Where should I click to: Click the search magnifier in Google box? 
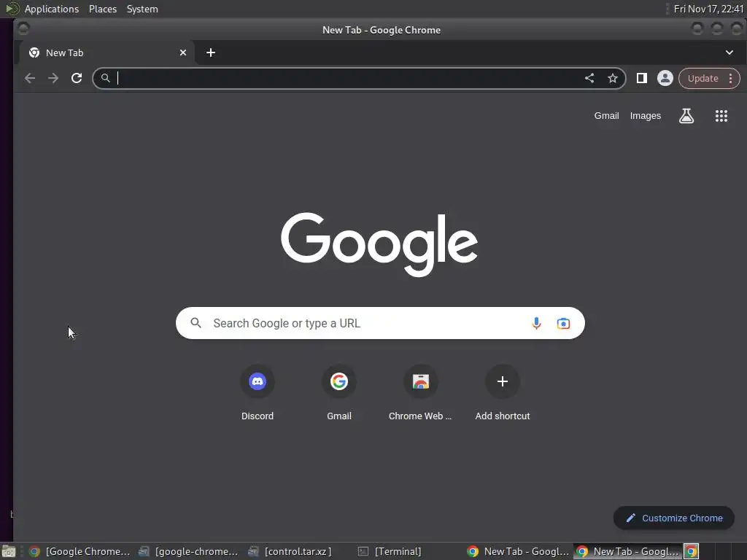pyautogui.click(x=196, y=323)
